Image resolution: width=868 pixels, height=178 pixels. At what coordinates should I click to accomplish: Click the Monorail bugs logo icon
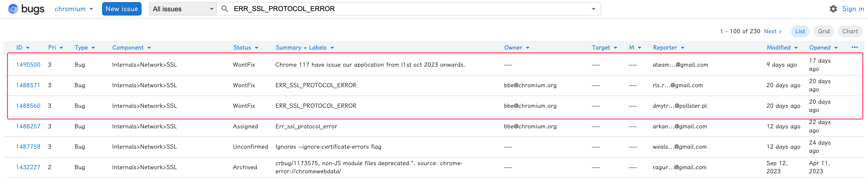(x=13, y=9)
